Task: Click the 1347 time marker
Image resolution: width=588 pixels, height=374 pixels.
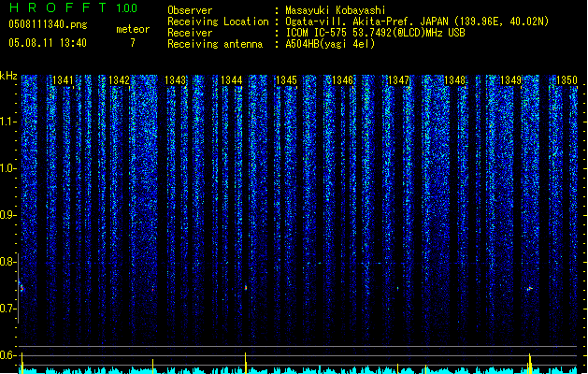Action: click(398, 80)
